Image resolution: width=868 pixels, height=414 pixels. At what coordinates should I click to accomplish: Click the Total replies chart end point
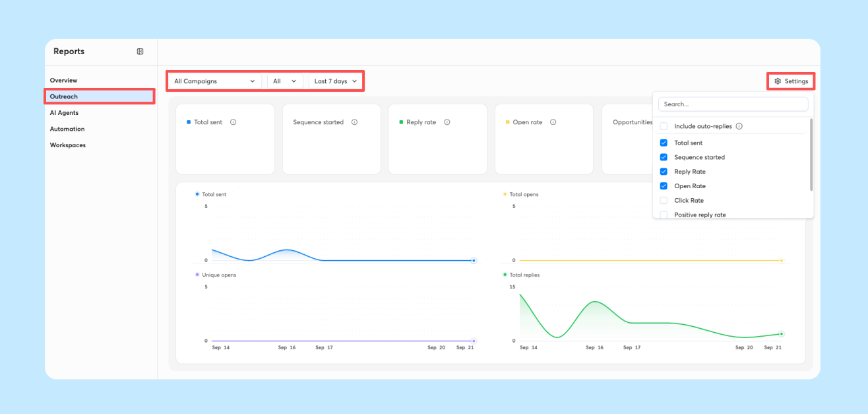[x=781, y=333]
